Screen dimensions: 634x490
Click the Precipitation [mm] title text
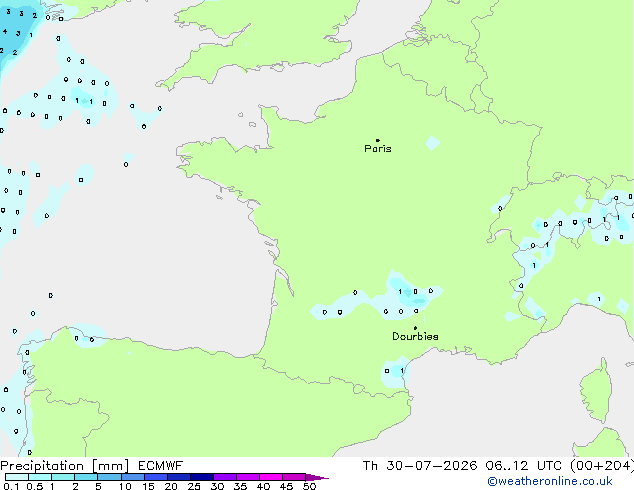[x=65, y=466]
